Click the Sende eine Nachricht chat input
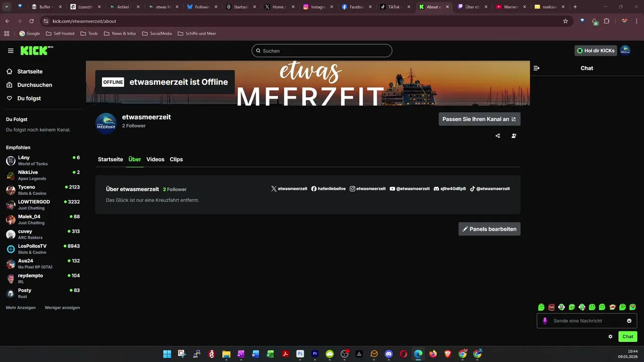 coord(587,321)
